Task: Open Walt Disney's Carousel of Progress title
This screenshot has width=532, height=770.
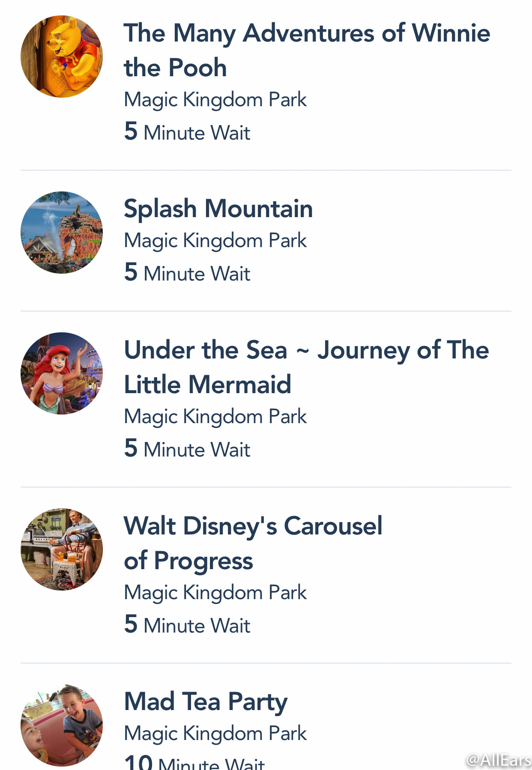Action: click(x=253, y=543)
